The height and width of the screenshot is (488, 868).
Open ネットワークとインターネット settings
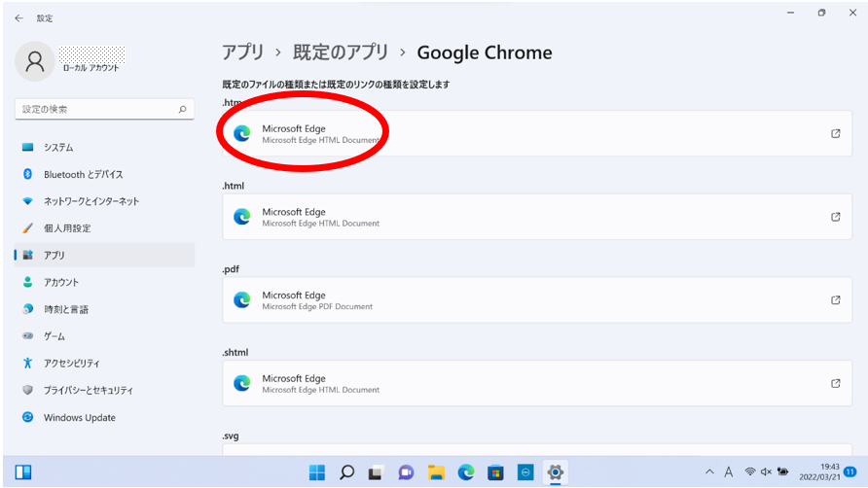tap(104, 201)
